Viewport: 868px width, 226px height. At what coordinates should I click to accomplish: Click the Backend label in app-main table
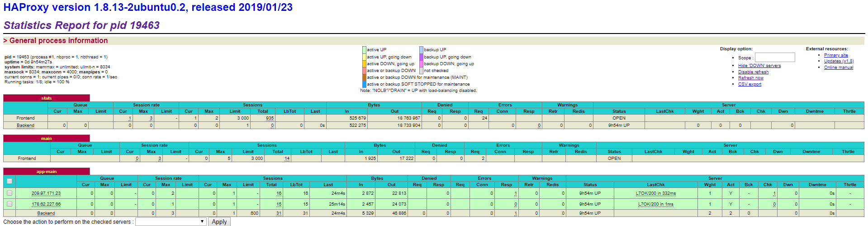pyautogui.click(x=46, y=213)
